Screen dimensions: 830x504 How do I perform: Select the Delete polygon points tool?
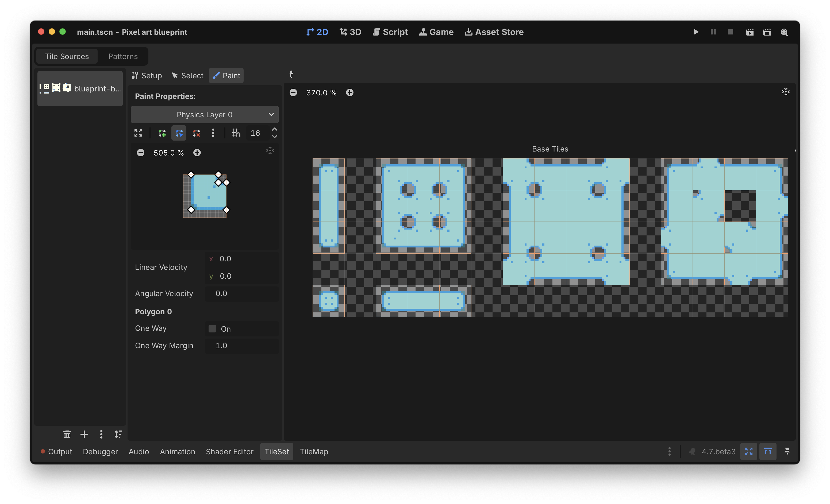(x=196, y=133)
